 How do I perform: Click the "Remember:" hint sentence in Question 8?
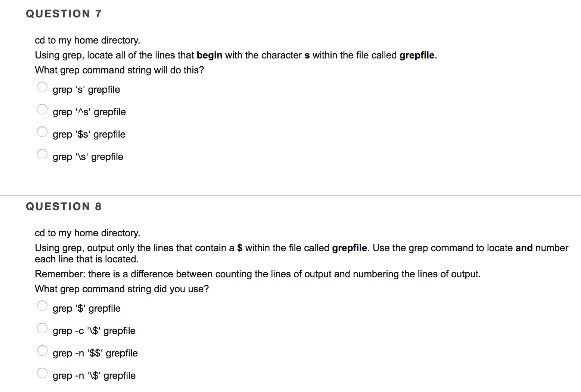257,274
